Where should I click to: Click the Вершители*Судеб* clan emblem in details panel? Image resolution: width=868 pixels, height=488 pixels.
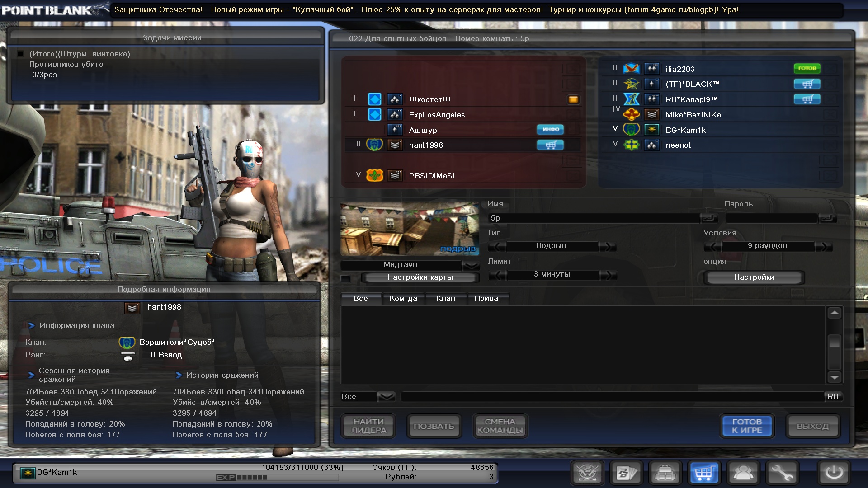coord(127,343)
